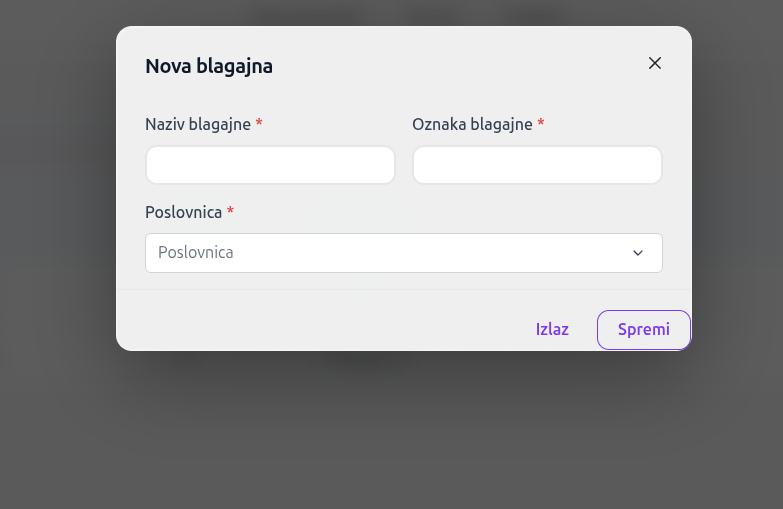Focus the Naziv blagajne text field
783x509 pixels.
click(270, 165)
